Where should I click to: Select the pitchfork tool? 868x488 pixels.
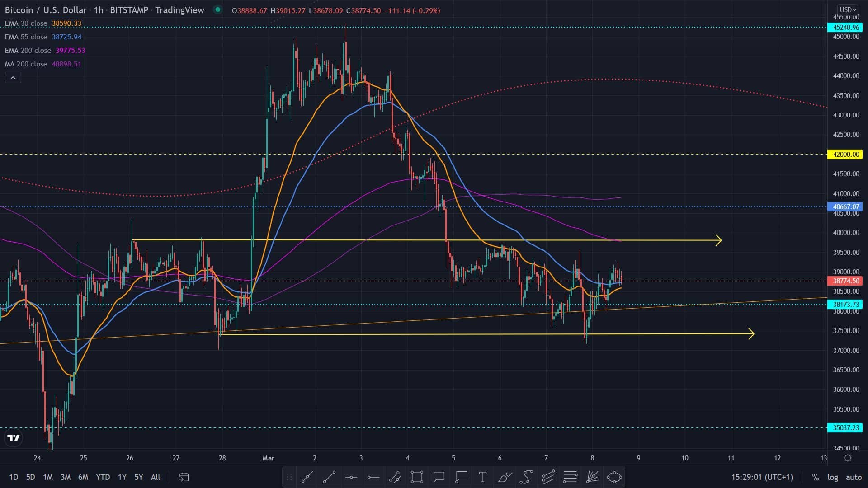tap(548, 477)
